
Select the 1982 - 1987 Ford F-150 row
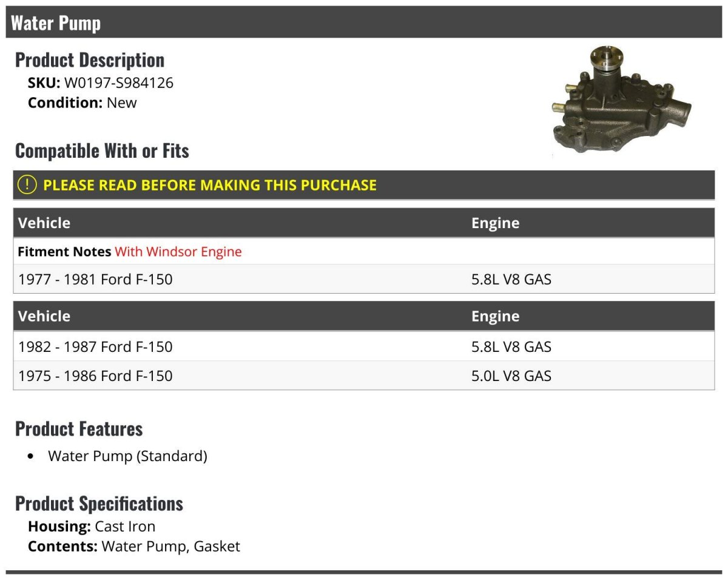click(364, 346)
